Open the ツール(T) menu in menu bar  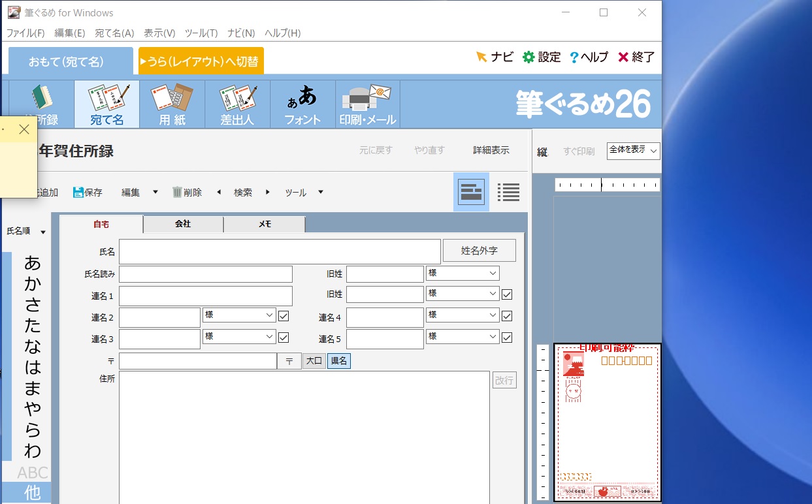pos(201,33)
